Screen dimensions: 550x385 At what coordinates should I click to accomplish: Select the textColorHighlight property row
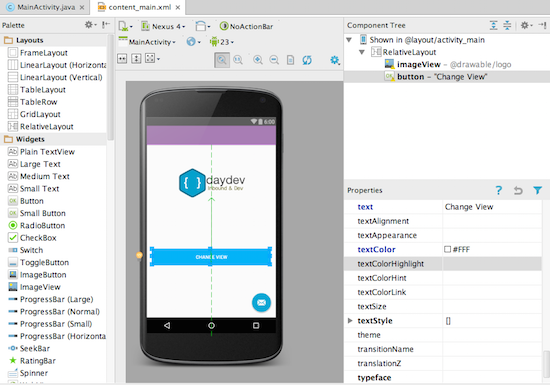pos(443,264)
